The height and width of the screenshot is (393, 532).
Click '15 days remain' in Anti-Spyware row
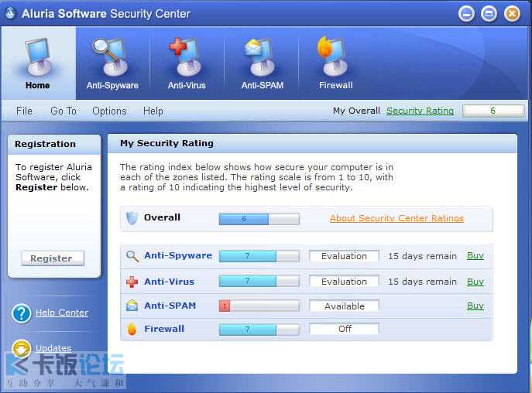[x=422, y=256]
